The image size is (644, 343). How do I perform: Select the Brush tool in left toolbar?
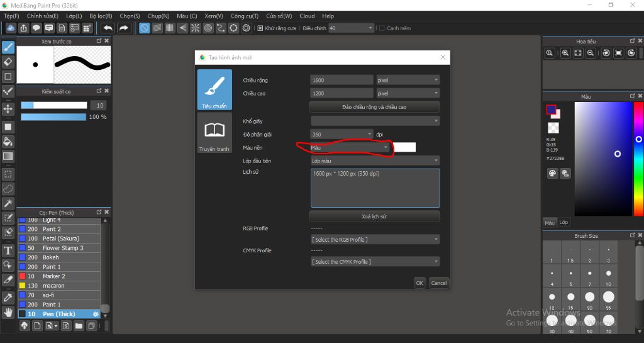point(8,47)
